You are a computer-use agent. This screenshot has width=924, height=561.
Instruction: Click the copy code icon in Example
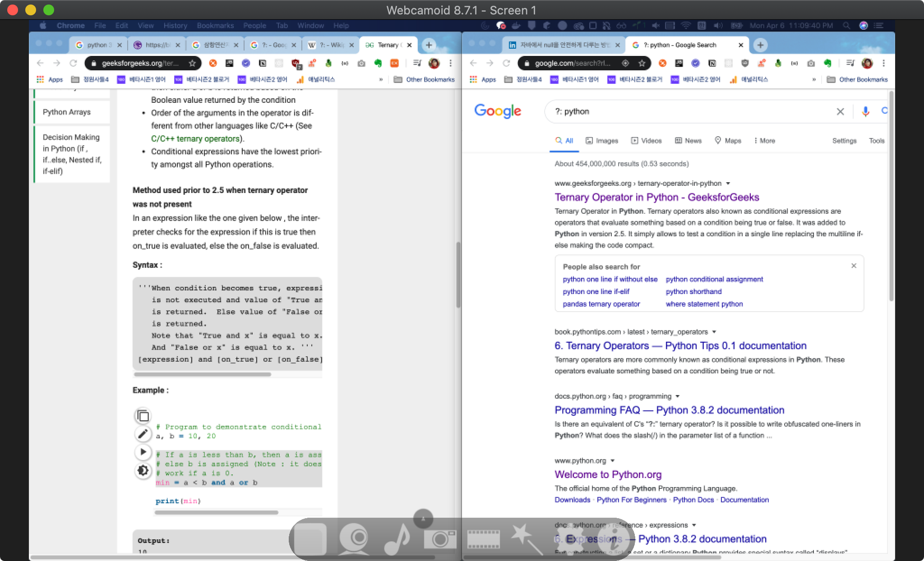click(x=143, y=416)
